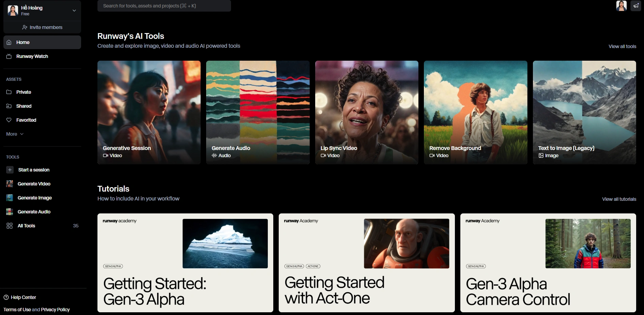Screen dimensions: 644x315
Task: Open the Remove Background tool card
Action: pos(475,112)
